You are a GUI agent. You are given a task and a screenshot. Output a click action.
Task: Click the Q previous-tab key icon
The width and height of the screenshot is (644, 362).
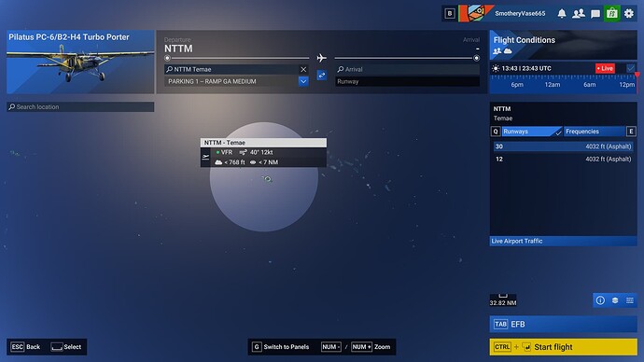pyautogui.click(x=496, y=132)
